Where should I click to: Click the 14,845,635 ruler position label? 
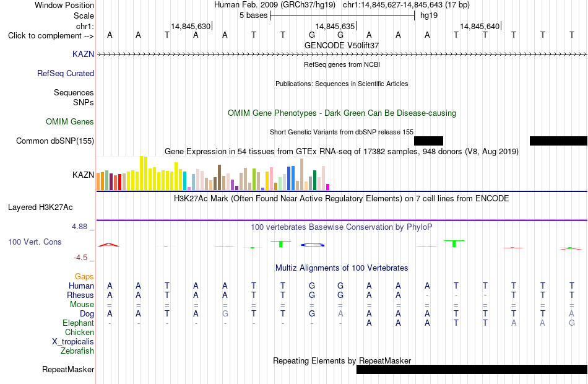coord(335,26)
